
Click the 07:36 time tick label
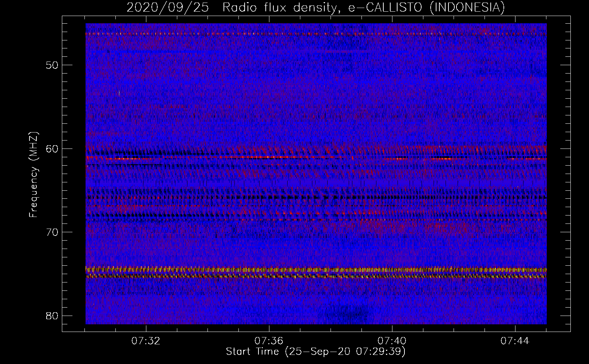click(269, 341)
